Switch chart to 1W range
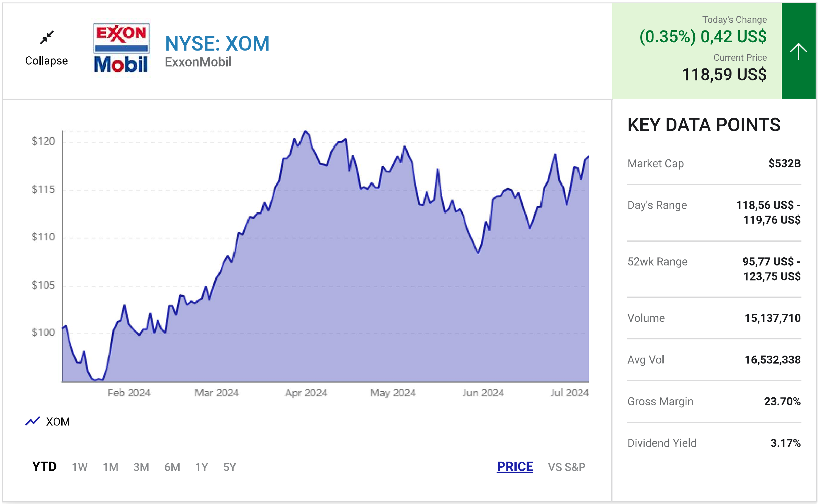The image size is (819, 504). [80, 467]
